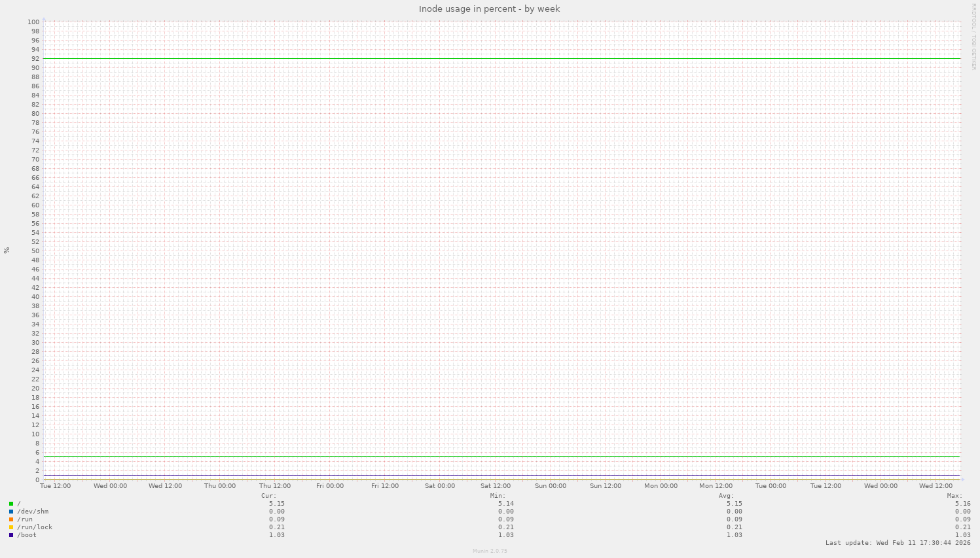Image resolution: width=980 pixels, height=558 pixels.
Task: Click the "Cur:" column header
Action: tap(268, 495)
